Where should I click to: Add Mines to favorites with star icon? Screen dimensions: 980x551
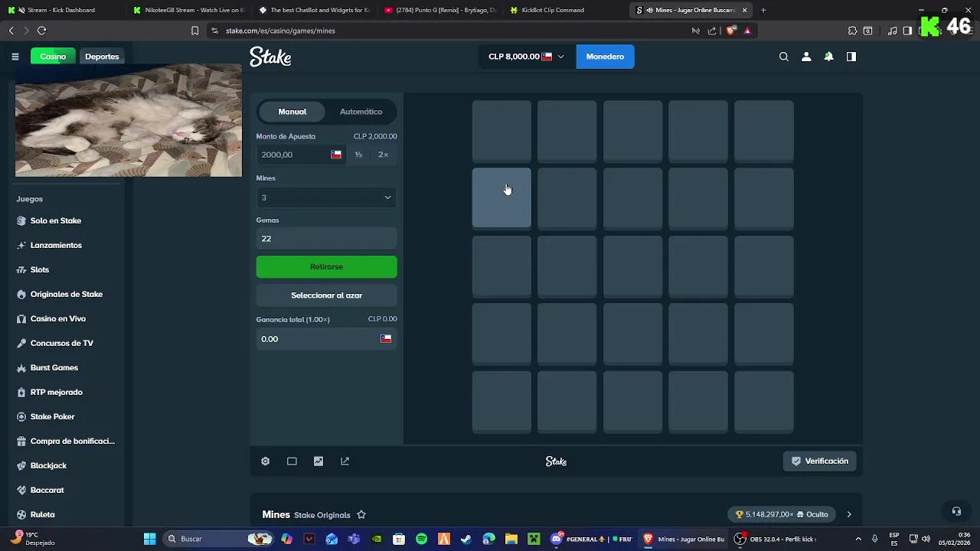(361, 515)
